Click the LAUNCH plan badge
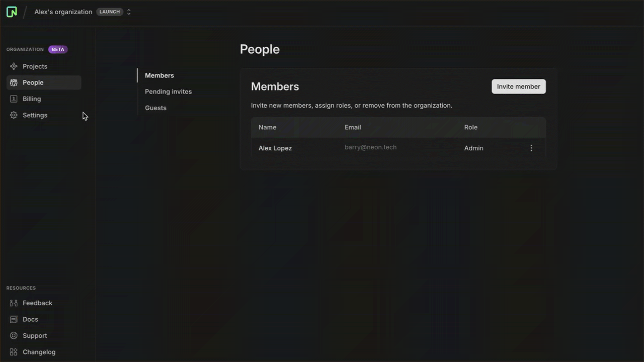 point(110,12)
